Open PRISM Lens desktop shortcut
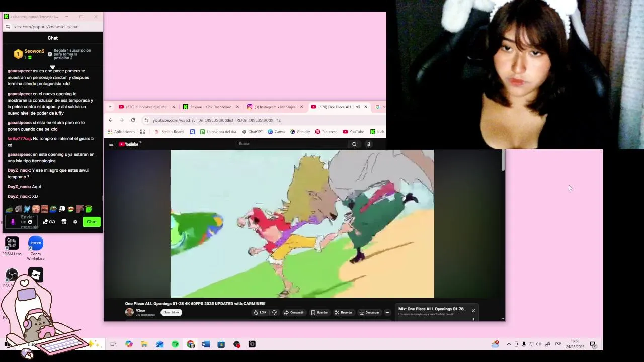The height and width of the screenshot is (362, 644). [x=12, y=245]
